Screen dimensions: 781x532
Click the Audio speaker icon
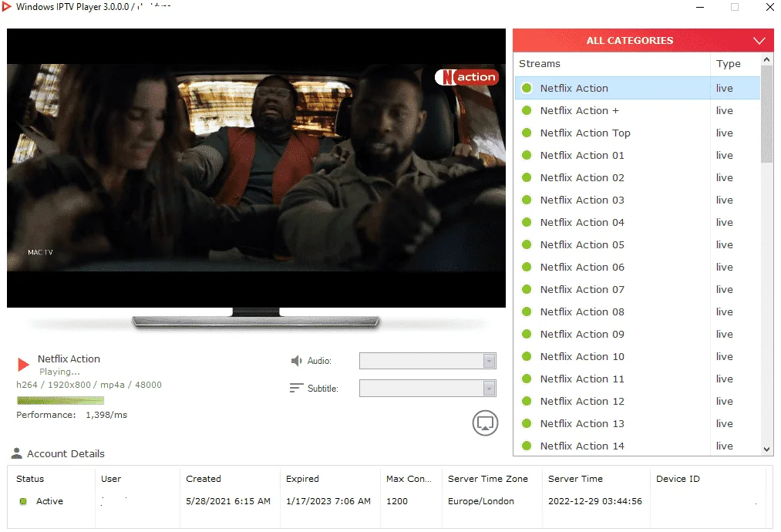point(296,361)
